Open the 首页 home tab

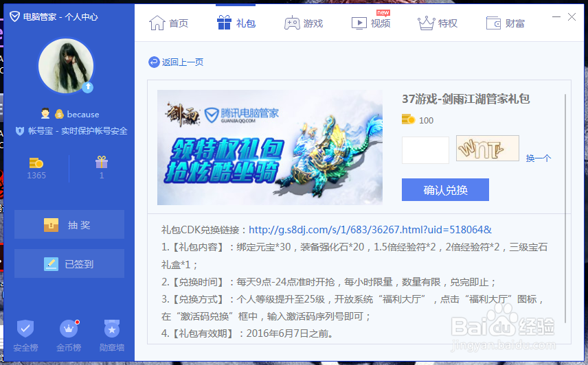(168, 23)
